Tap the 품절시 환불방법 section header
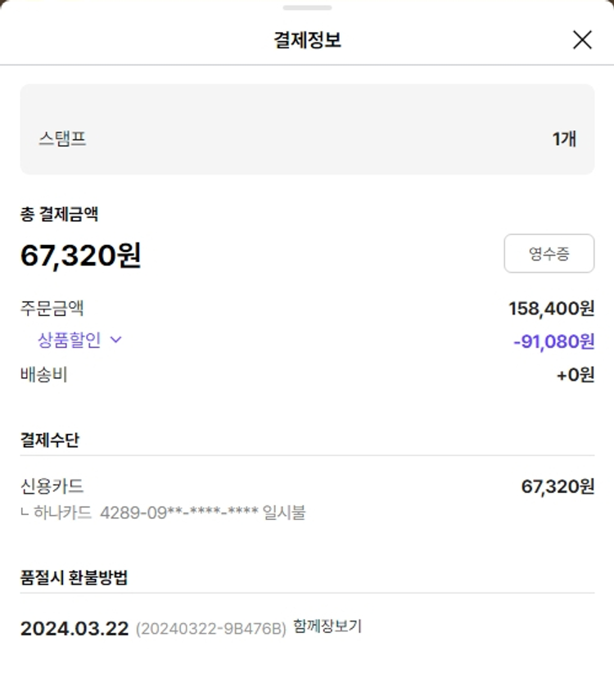 (74, 577)
